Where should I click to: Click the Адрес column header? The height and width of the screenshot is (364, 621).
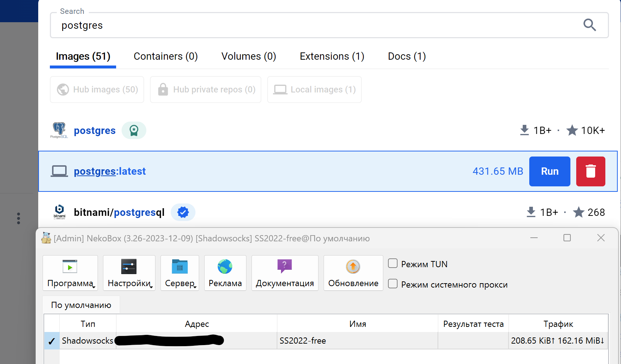(x=197, y=324)
